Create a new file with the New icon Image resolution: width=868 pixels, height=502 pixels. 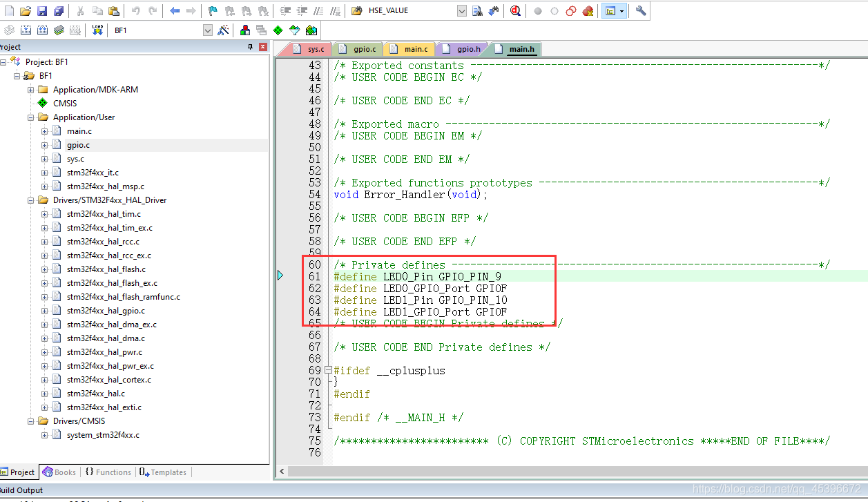9,11
